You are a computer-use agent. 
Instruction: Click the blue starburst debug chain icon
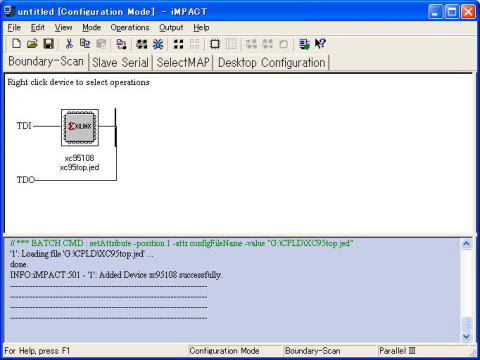click(x=158, y=44)
